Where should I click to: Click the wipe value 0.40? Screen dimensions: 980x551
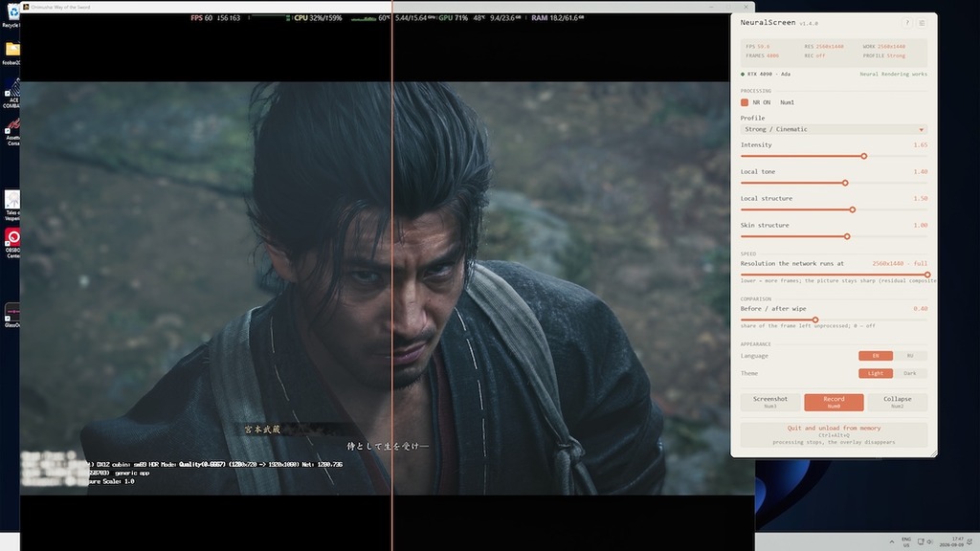(x=920, y=309)
